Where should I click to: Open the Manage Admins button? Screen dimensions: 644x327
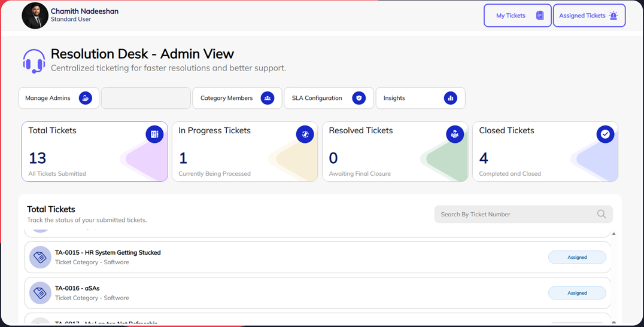click(59, 98)
